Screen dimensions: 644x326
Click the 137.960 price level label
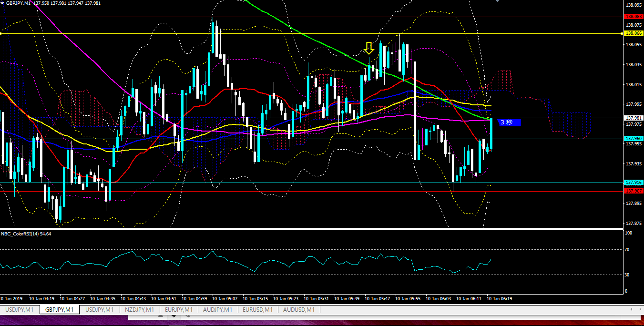coord(633,139)
